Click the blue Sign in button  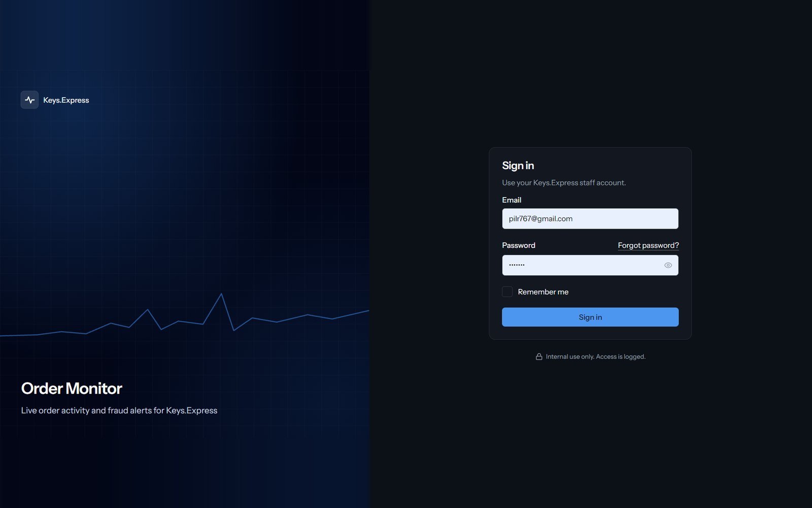click(x=590, y=317)
